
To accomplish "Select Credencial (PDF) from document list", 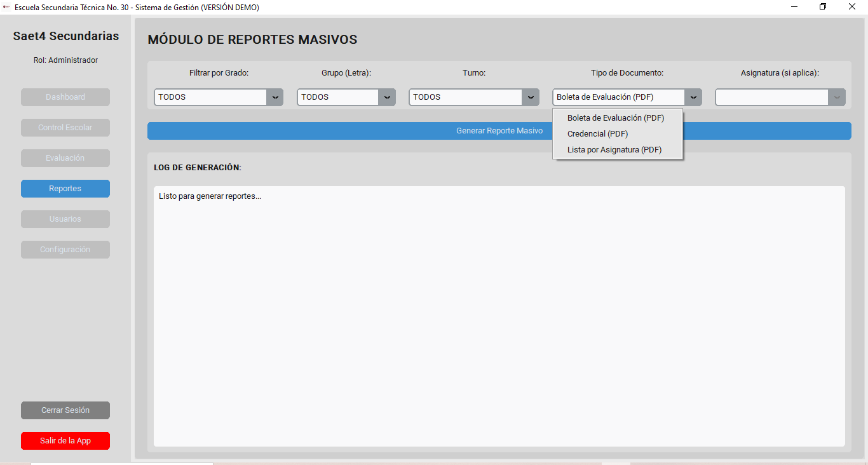I will click(x=599, y=133).
